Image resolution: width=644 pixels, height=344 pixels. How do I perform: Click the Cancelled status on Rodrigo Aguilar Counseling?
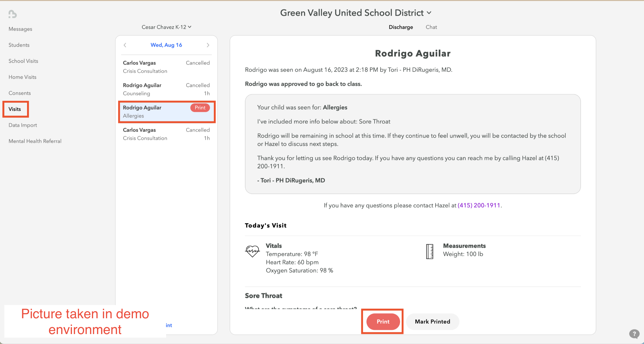click(198, 85)
